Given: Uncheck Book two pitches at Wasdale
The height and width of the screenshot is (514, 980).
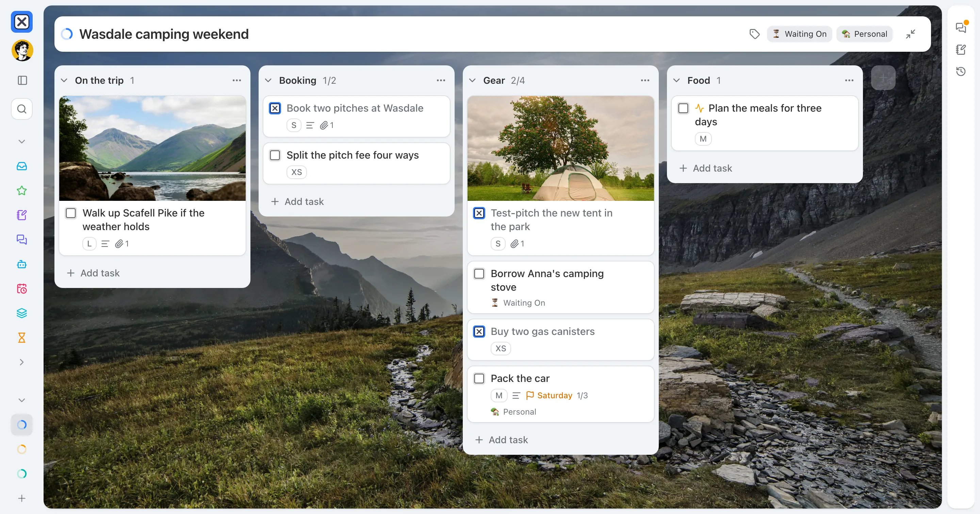Looking at the screenshot, I should click(275, 109).
